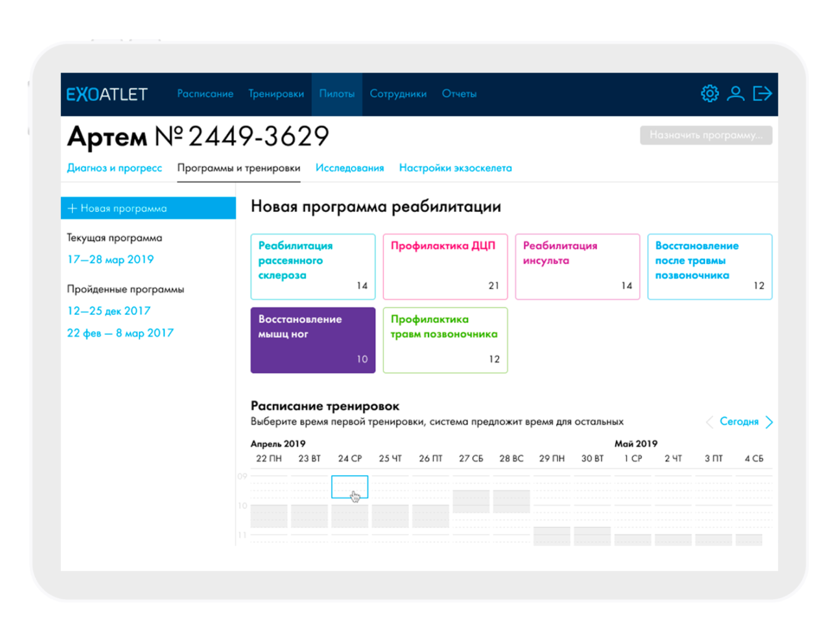Click 28 ВС day header
The width and height of the screenshot is (836, 644).
point(511,458)
